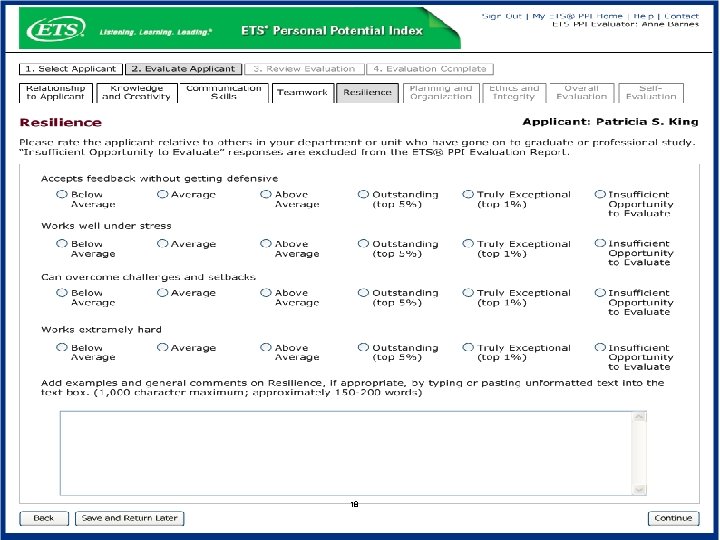Choose Outstanding for overcoming challenges
Screen dimensions: 720x540
(x=363, y=292)
